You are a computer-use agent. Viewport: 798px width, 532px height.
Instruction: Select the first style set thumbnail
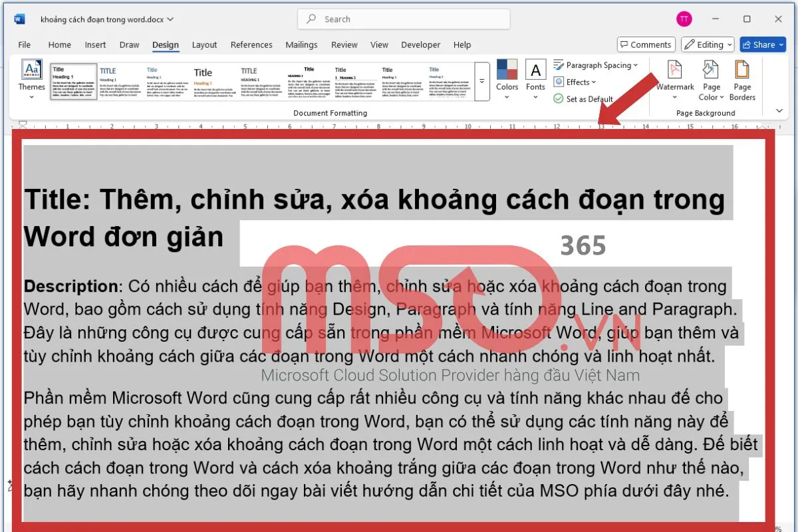pyautogui.click(x=73, y=82)
